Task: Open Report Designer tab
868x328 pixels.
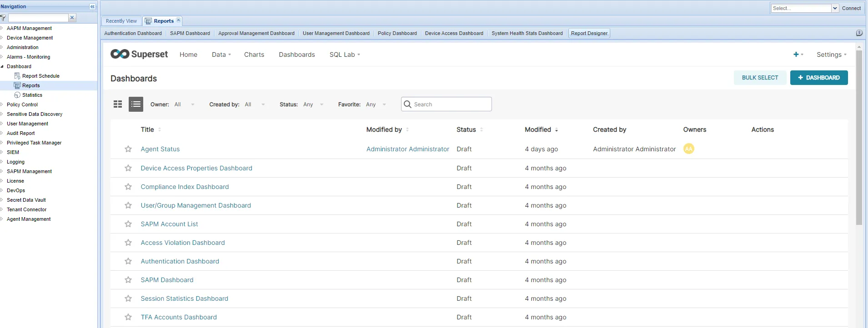Action: tap(589, 33)
